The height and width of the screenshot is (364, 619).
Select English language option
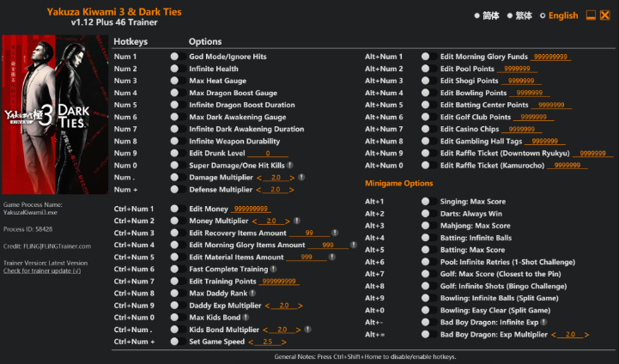559,15
